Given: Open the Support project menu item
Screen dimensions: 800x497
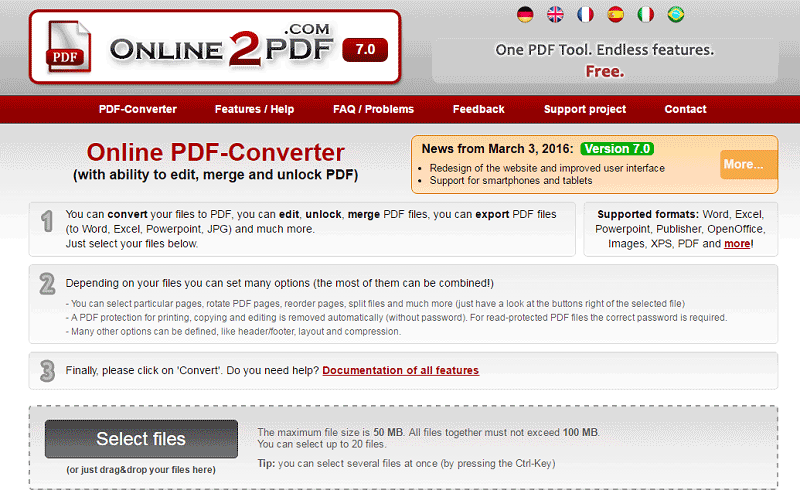Looking at the screenshot, I should [x=585, y=109].
